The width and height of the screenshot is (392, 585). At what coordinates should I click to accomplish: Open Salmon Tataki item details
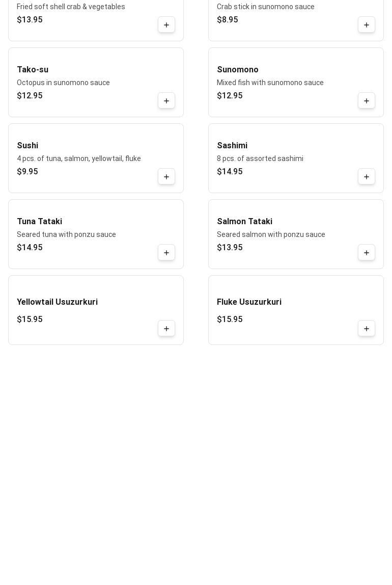tap(245, 222)
